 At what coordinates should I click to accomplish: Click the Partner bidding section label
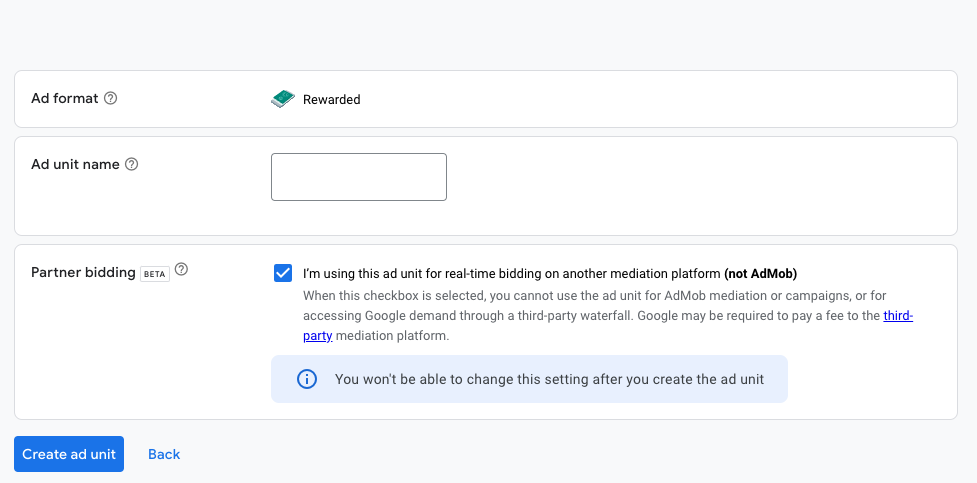click(83, 272)
